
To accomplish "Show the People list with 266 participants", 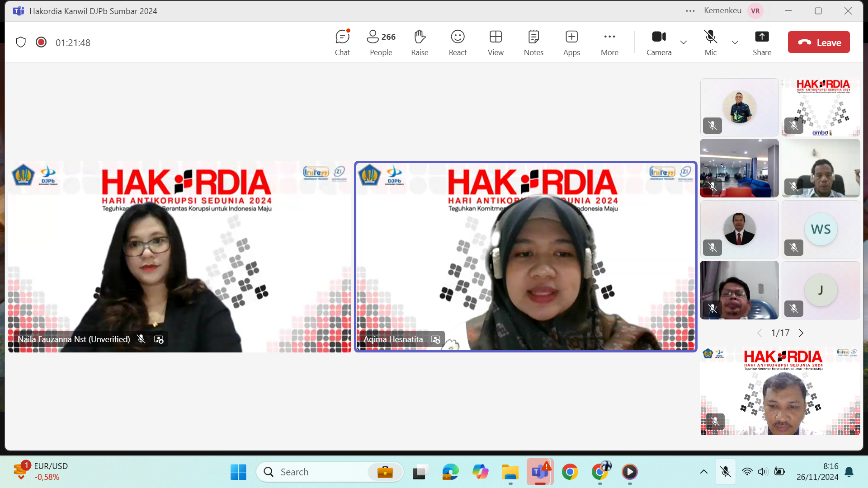I will (381, 43).
